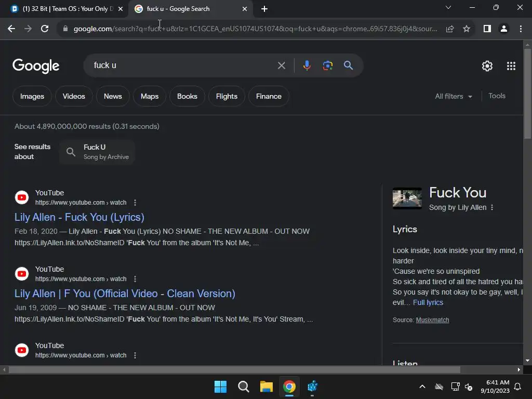Image resolution: width=532 pixels, height=399 pixels.
Task: Open Lily Allen - Fuck You (Lyrics) link
Action: pyautogui.click(x=79, y=217)
